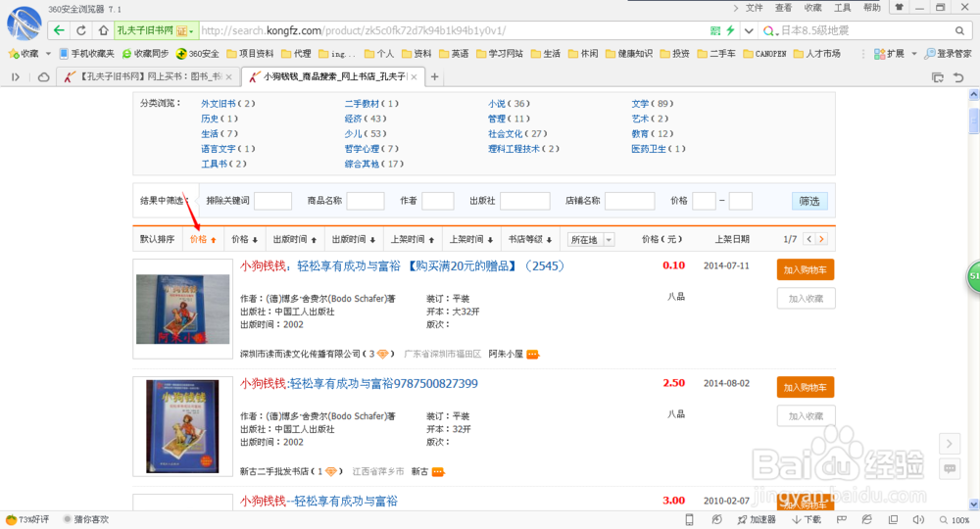Click the 阿朱小屋 chat message icon
The width and height of the screenshot is (980, 529).
pos(532,354)
